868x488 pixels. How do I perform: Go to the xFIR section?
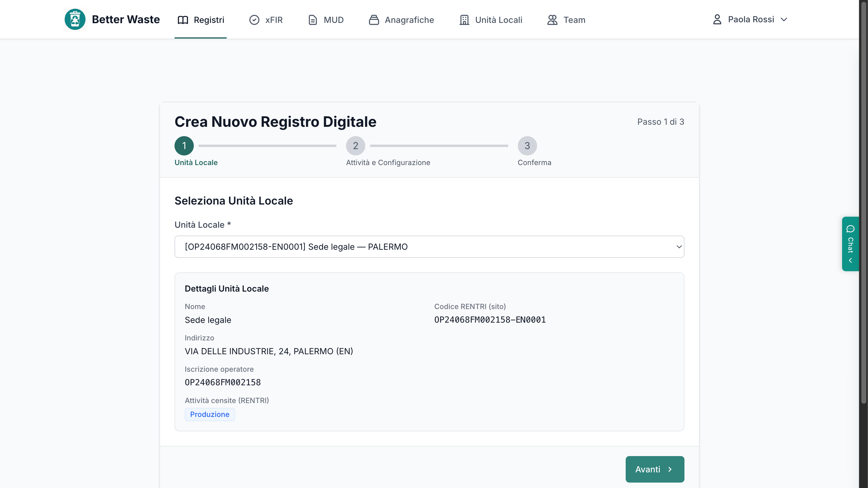[266, 20]
